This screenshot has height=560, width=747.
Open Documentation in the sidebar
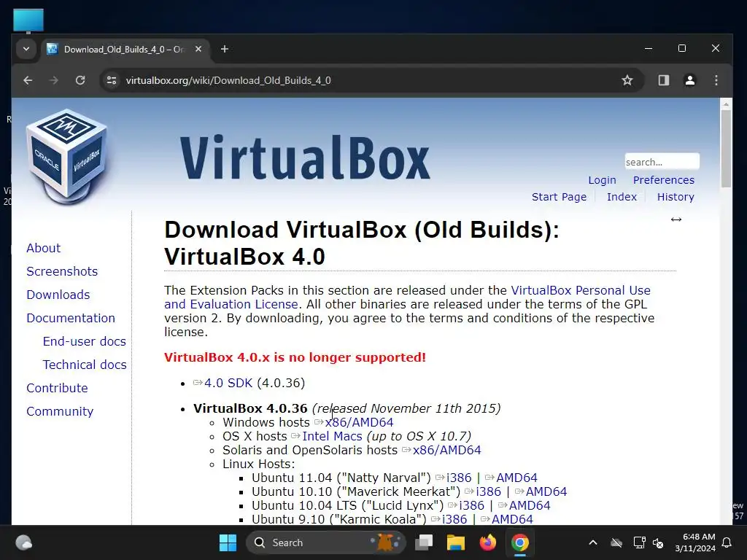point(71,318)
